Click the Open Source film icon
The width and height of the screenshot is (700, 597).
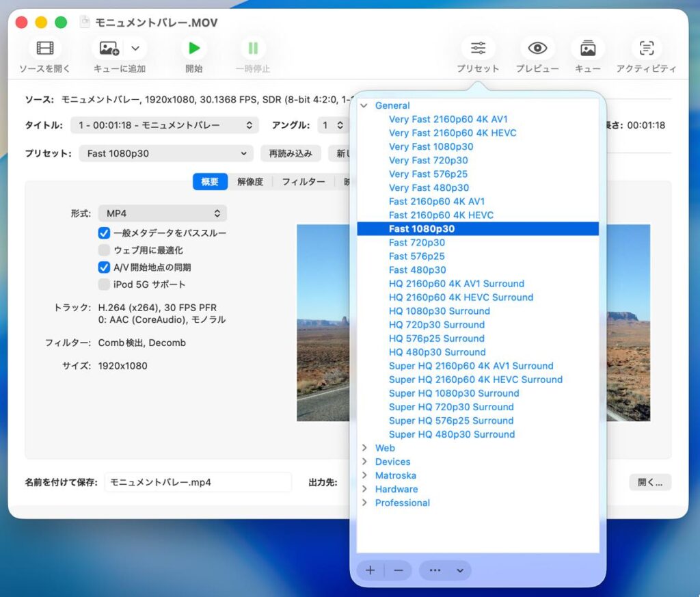tap(45, 49)
